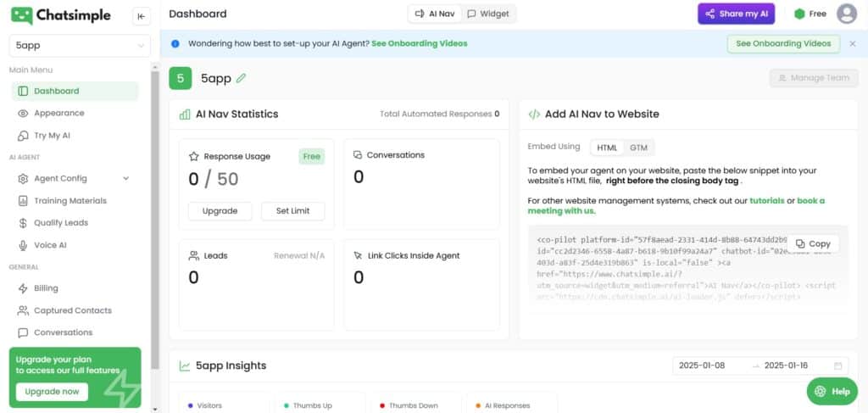The height and width of the screenshot is (413, 868).
Task: Click the Agent Config gear icon
Action: [x=23, y=179]
